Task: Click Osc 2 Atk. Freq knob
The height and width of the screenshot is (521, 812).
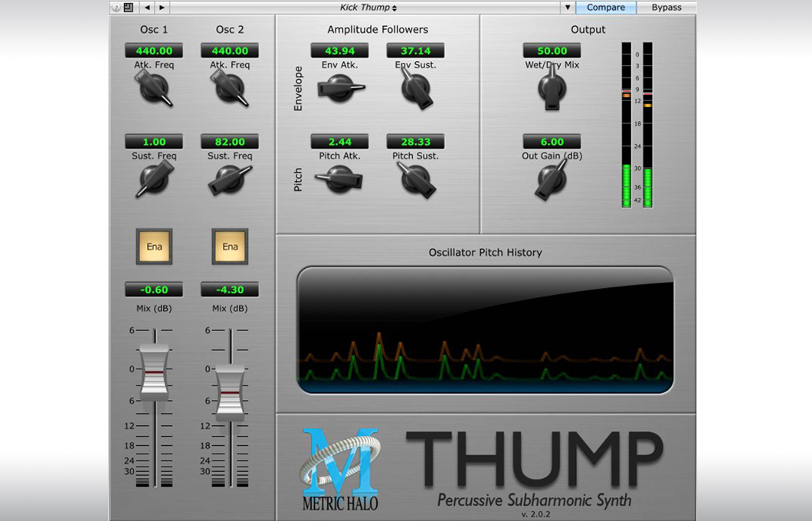Action: (x=229, y=88)
